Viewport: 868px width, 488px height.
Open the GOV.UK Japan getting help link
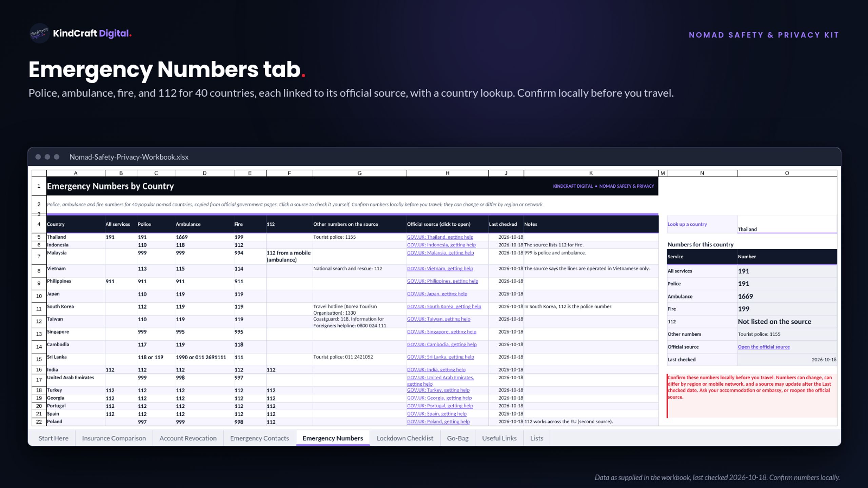point(437,293)
